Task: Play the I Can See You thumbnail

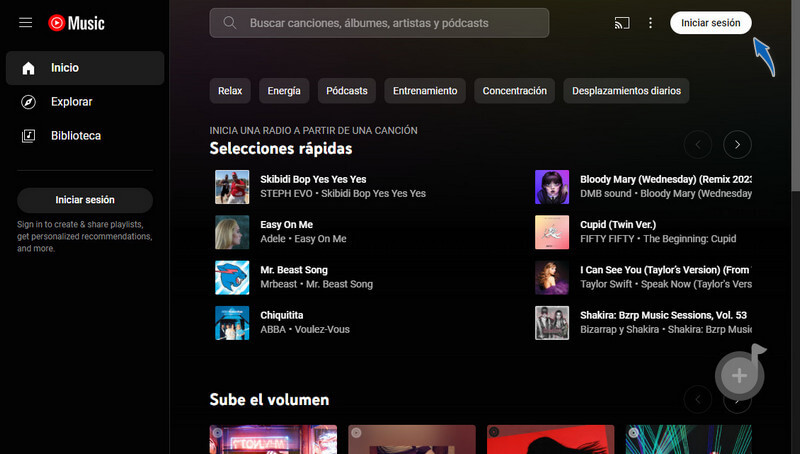Action: 552,278
